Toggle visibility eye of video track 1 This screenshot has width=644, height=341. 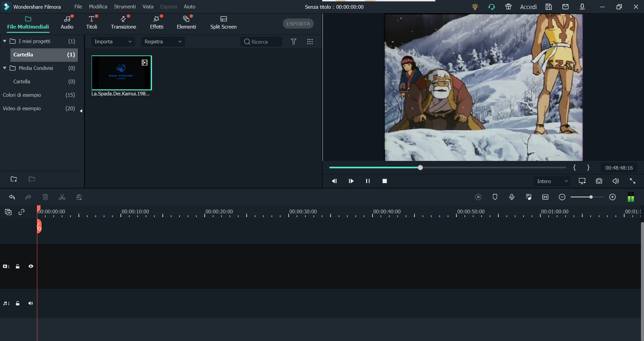(31, 266)
